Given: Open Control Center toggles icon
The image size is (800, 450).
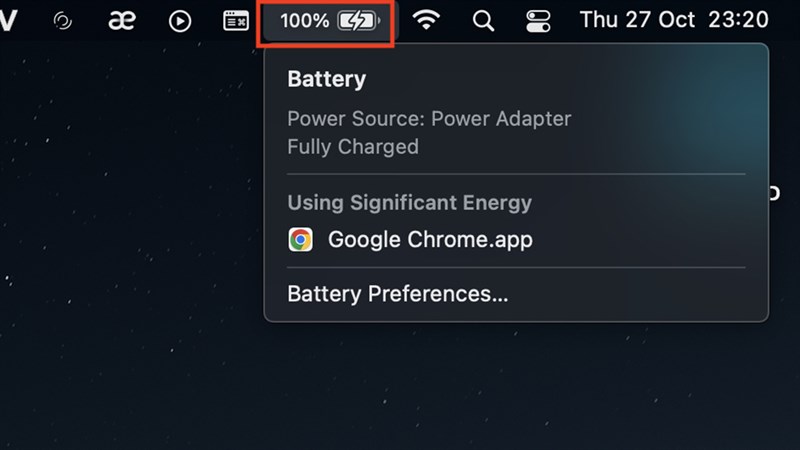Looking at the screenshot, I should pyautogui.click(x=538, y=21).
